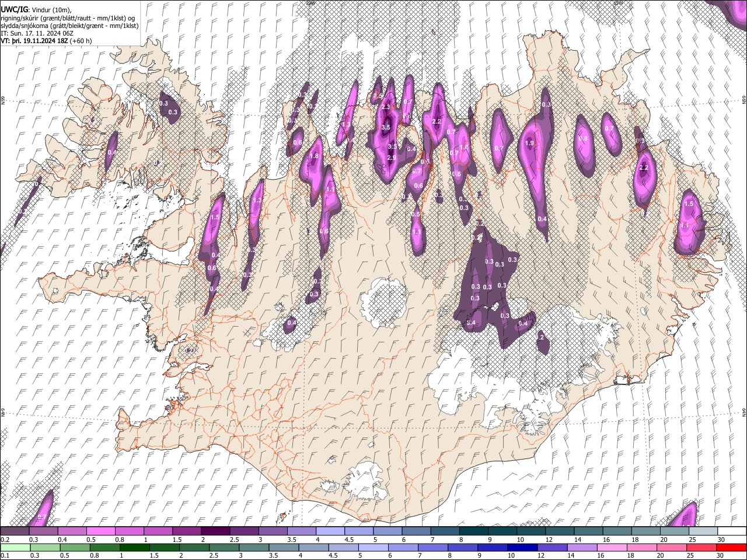
Task: Select the valid time 'VT: þri. 19.11.2024 18Z'
Action: click(x=34, y=41)
